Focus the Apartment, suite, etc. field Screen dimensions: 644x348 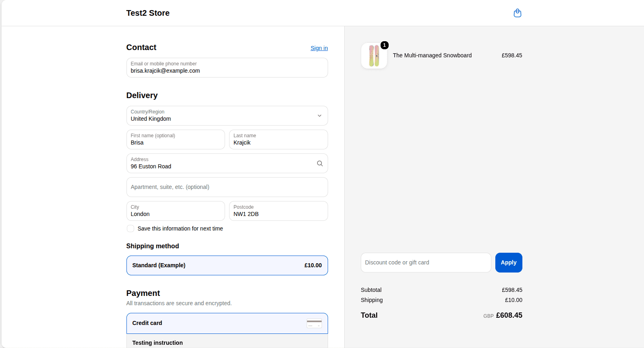(x=227, y=187)
